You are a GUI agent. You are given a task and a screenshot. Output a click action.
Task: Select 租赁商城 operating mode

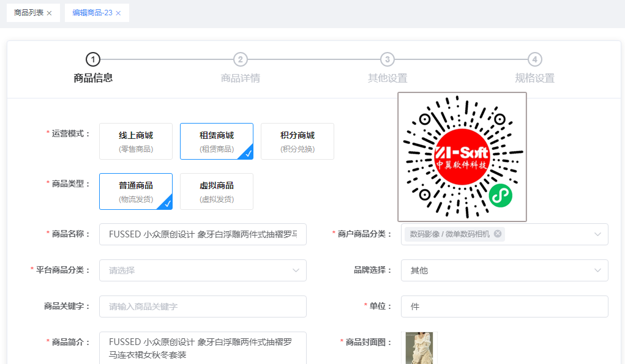tap(217, 141)
